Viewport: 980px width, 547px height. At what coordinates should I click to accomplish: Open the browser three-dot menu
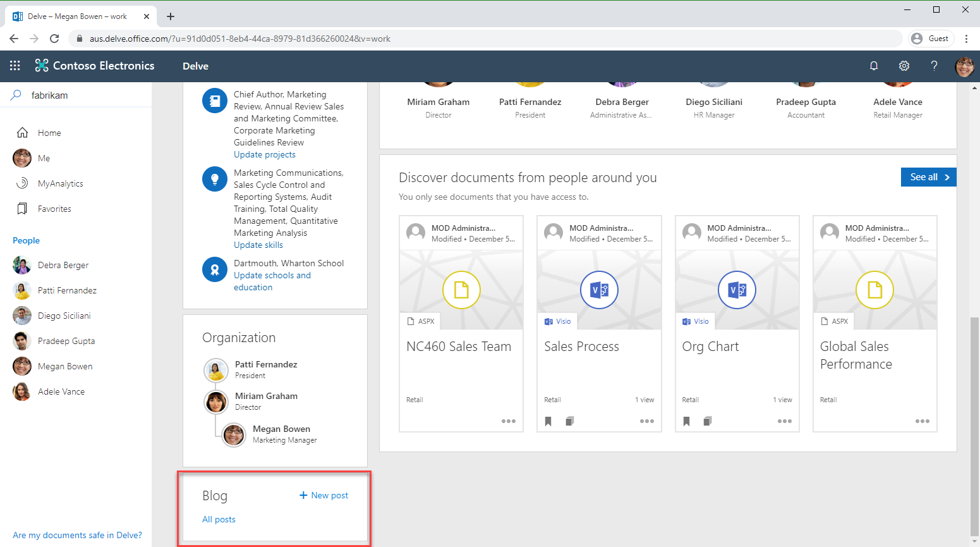click(966, 39)
